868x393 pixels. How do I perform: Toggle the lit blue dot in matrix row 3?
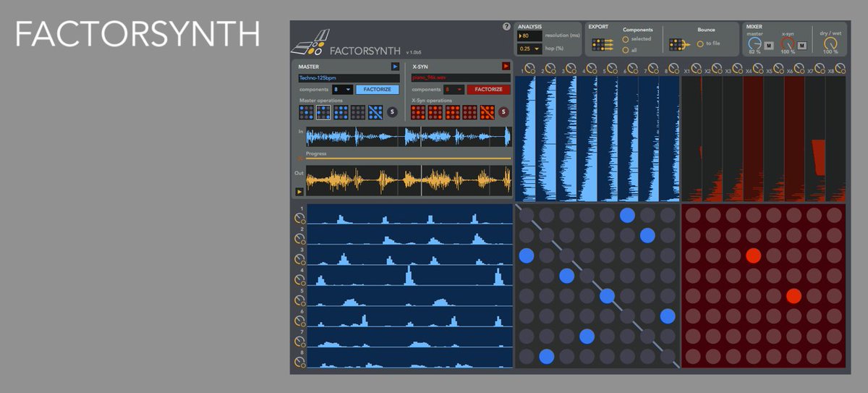point(527,255)
